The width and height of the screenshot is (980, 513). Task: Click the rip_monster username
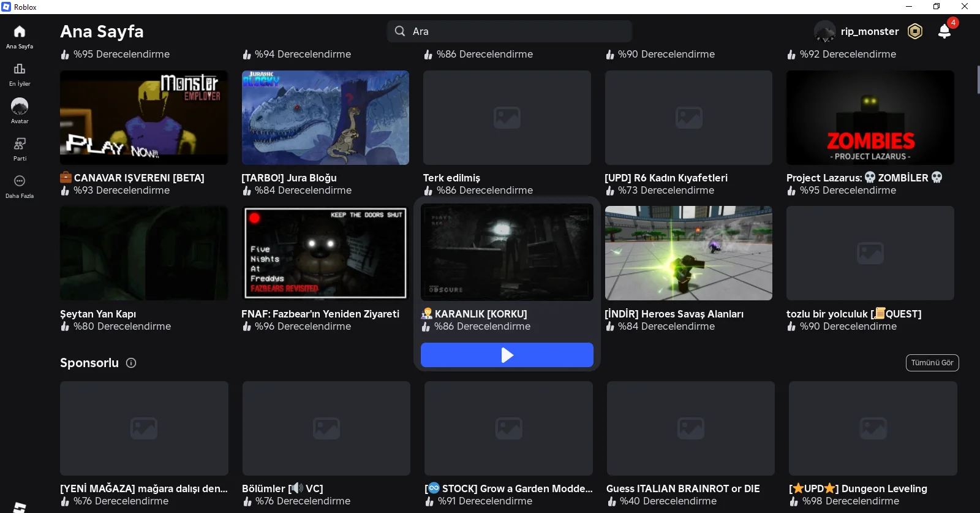coord(870,31)
